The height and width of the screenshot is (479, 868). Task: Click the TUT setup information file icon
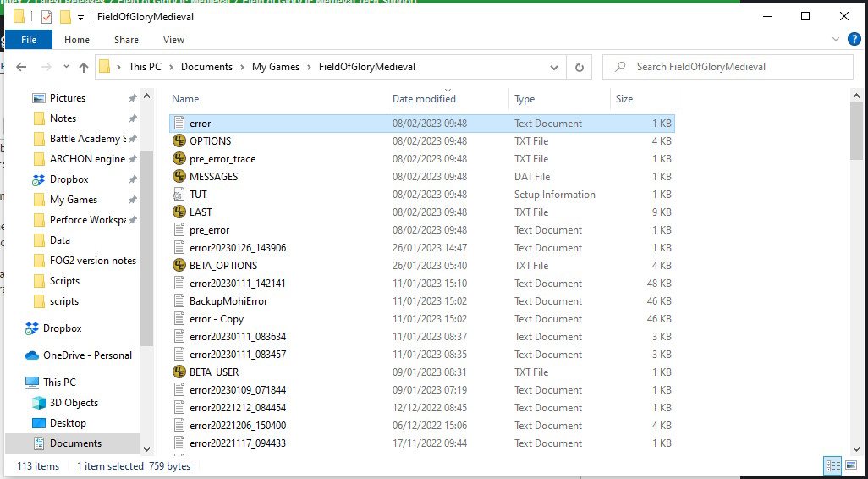(x=179, y=195)
